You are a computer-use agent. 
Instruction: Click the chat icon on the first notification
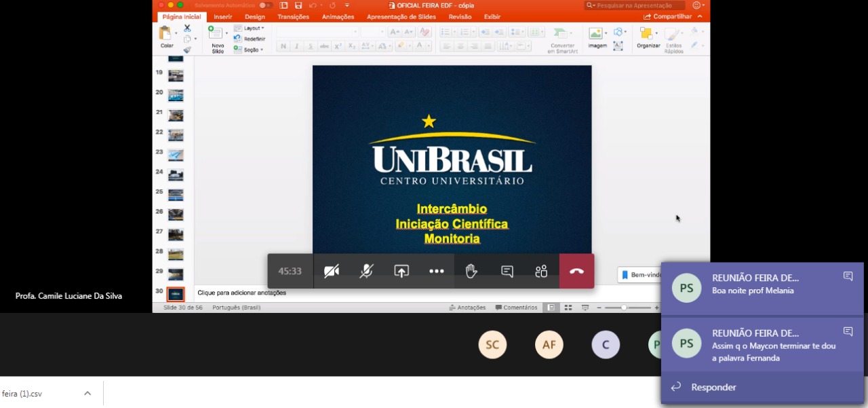click(x=848, y=276)
